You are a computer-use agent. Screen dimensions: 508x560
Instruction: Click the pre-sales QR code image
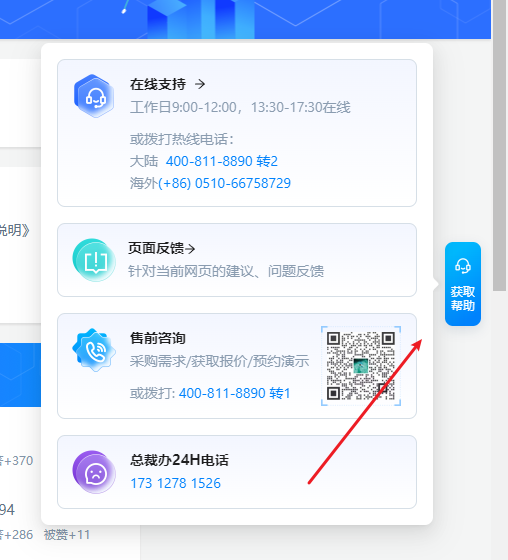361,366
